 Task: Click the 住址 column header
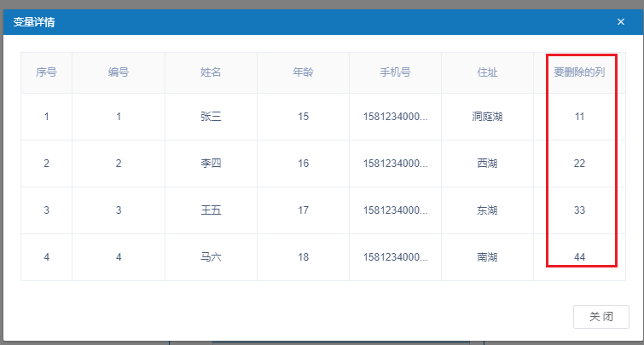pyautogui.click(x=487, y=72)
